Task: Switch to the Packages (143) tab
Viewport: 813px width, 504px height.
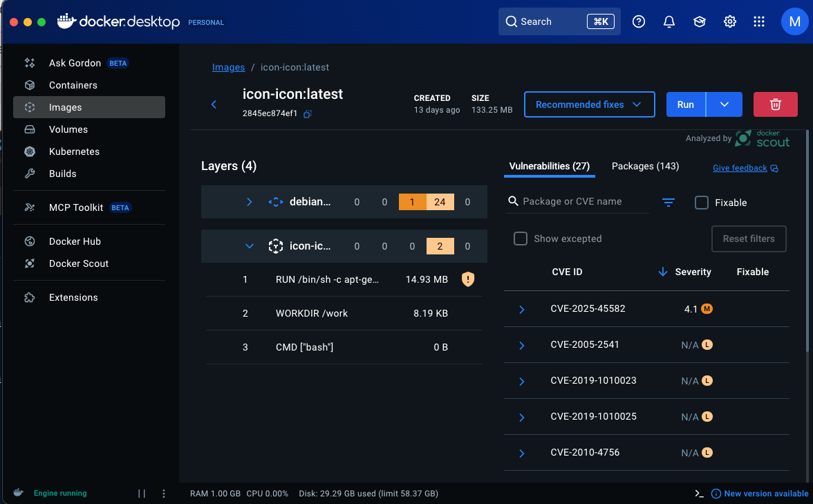Action: click(645, 167)
